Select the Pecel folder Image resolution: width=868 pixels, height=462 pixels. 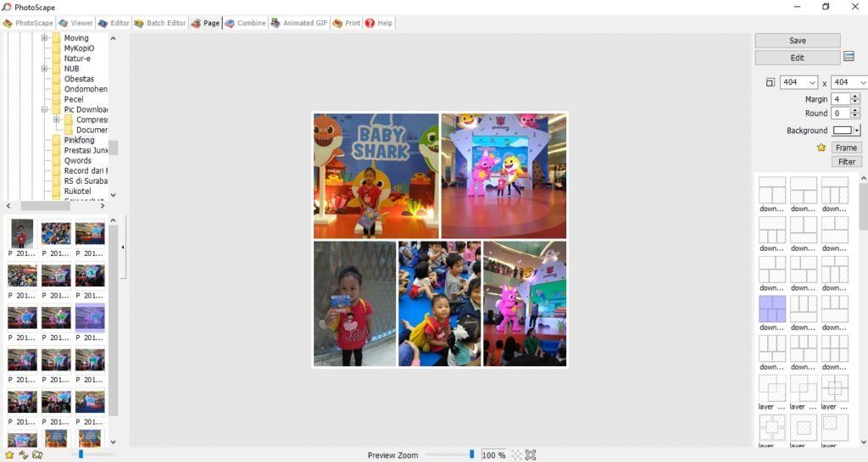coord(74,99)
